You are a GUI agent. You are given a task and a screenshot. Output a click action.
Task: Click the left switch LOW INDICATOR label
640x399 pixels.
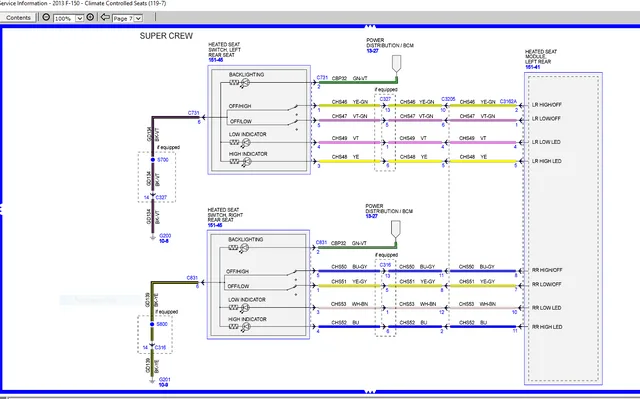pyautogui.click(x=247, y=134)
